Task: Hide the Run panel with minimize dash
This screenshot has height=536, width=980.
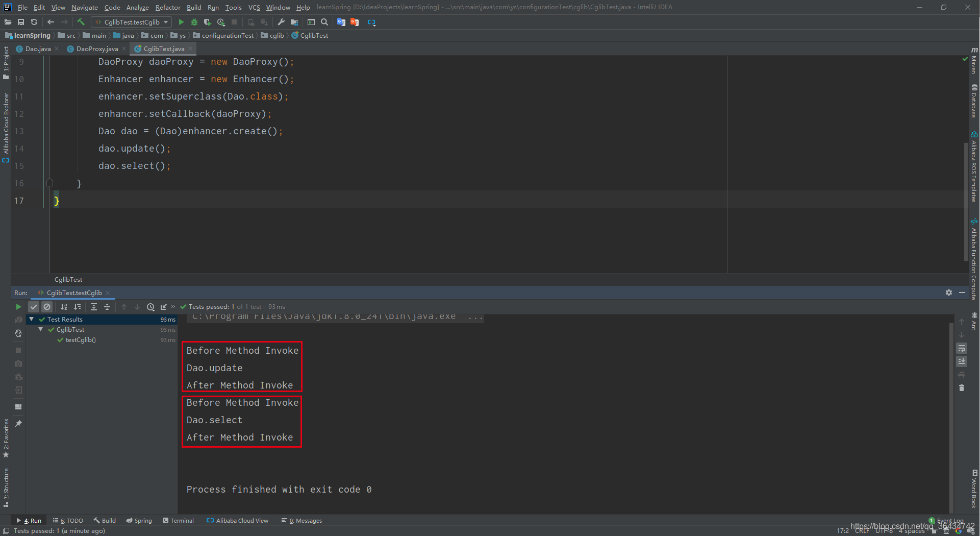Action: coord(962,293)
